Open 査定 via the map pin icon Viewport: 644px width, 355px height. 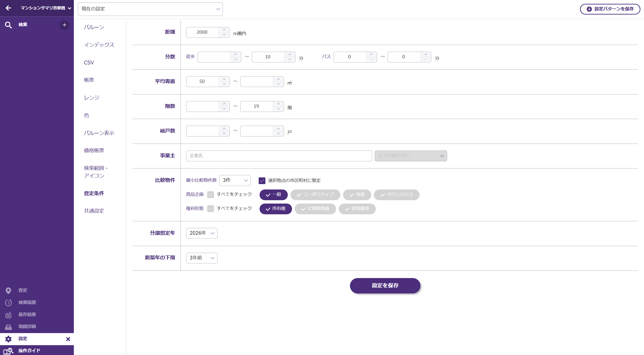pyautogui.click(x=8, y=290)
